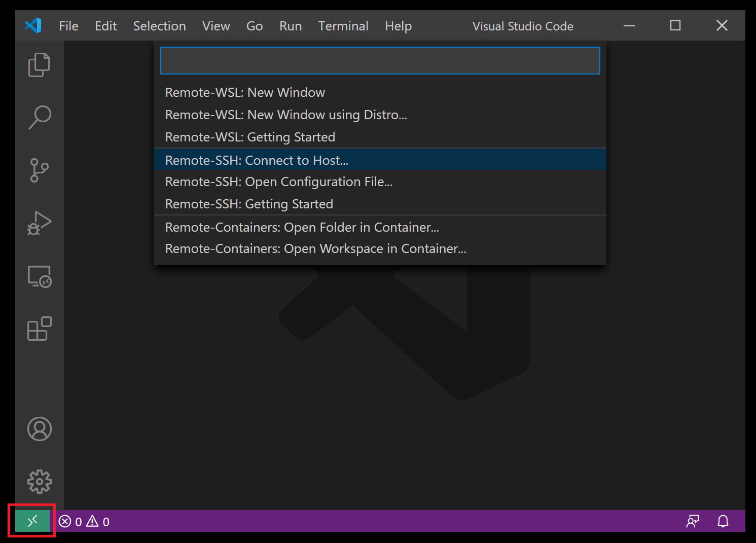Open the Explorer view in the activity bar
This screenshot has width=756, height=543.
tap(39, 65)
